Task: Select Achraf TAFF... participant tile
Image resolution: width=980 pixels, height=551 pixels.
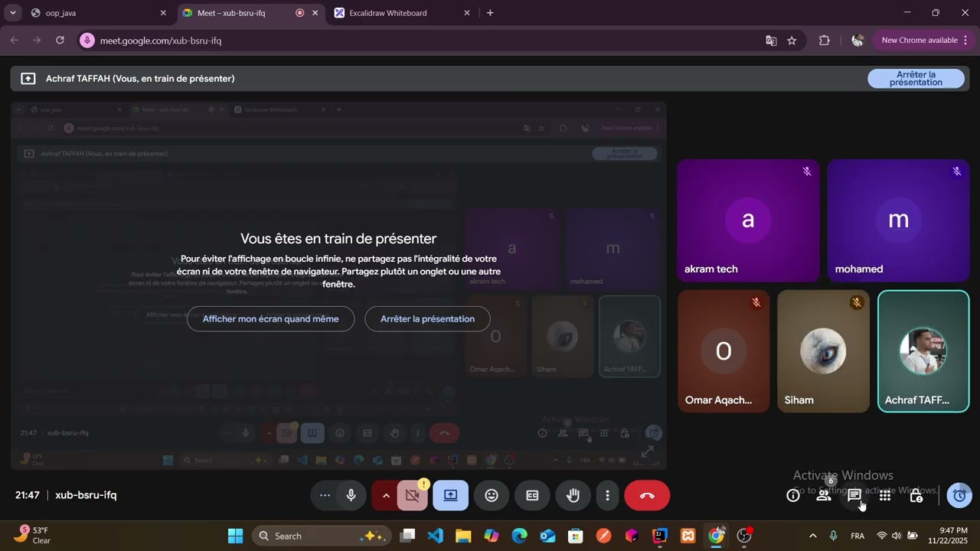Action: click(923, 351)
